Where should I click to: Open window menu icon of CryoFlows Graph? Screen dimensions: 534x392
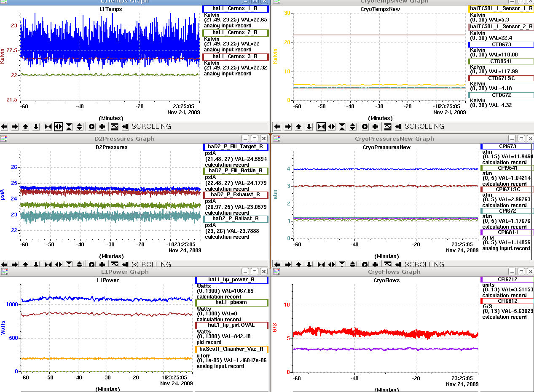point(276,272)
